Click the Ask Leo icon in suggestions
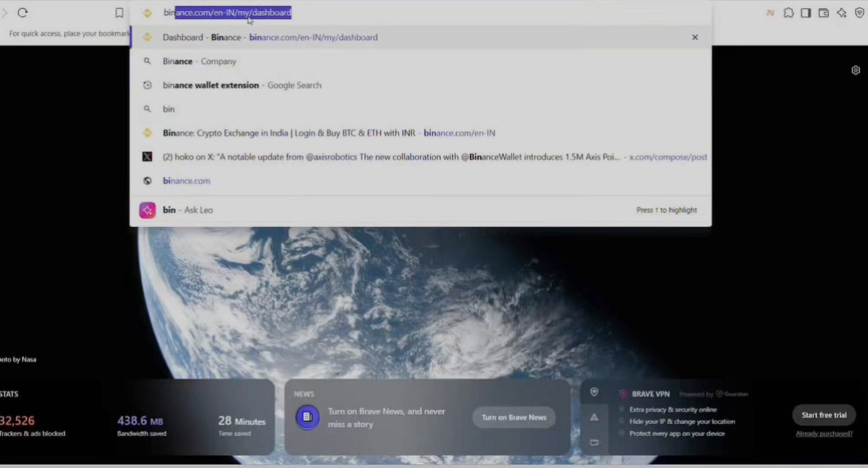The height and width of the screenshot is (468, 868). click(x=147, y=210)
